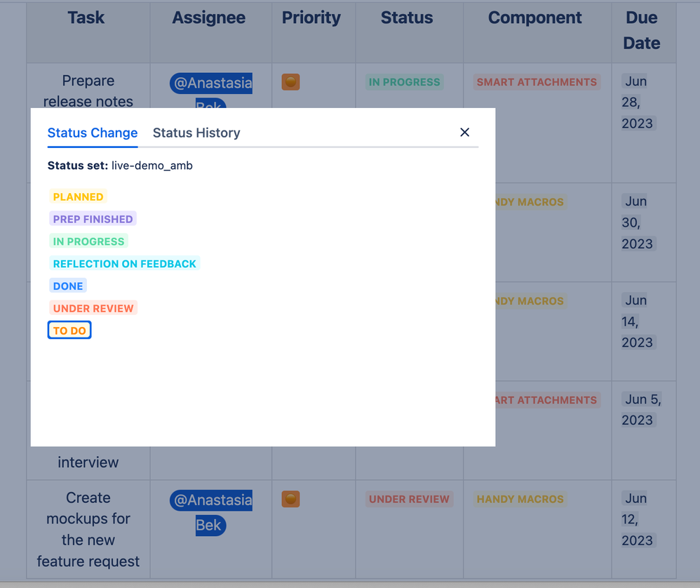This screenshot has width=700, height=588.
Task: Click the Jun 5, 2023 due date
Action: coord(642,410)
